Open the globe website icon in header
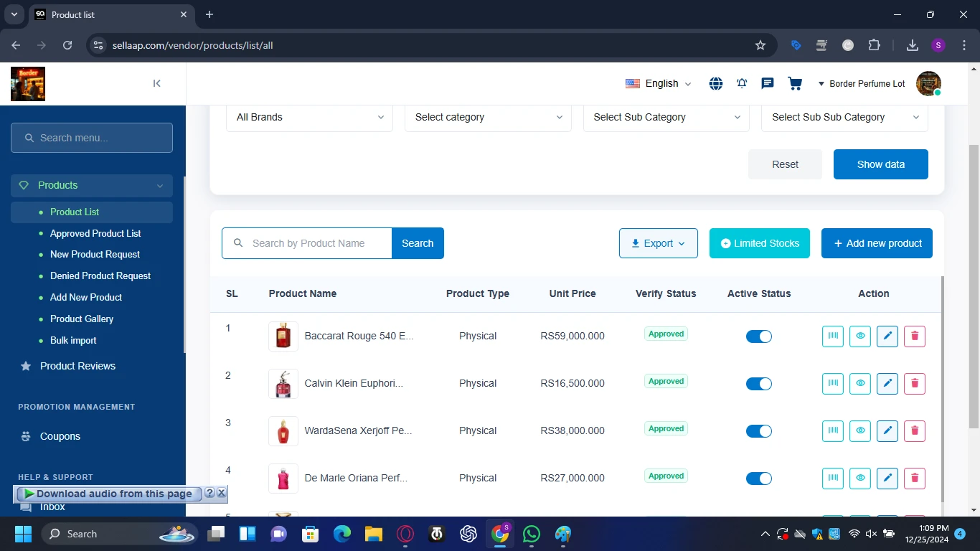The image size is (980, 551). tap(716, 83)
